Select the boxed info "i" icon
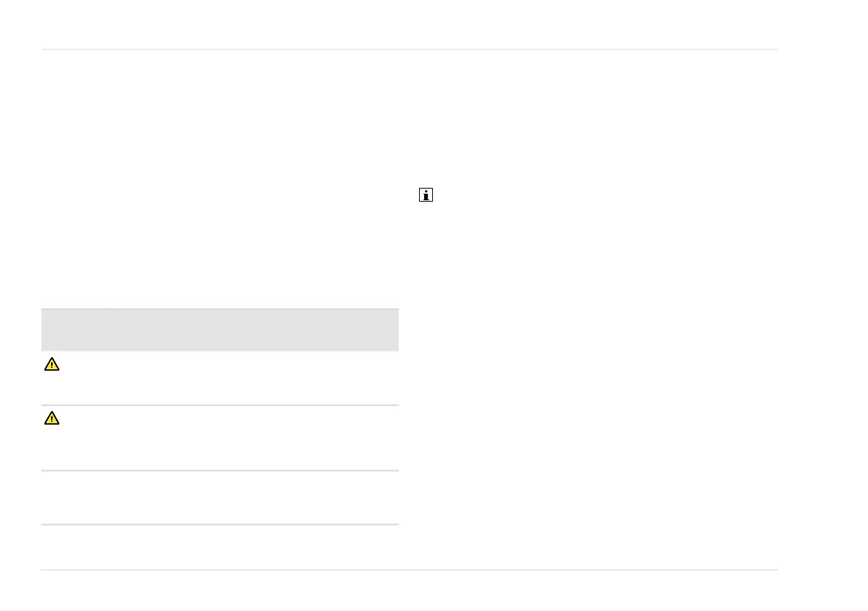868x611 pixels. pyautogui.click(x=426, y=194)
